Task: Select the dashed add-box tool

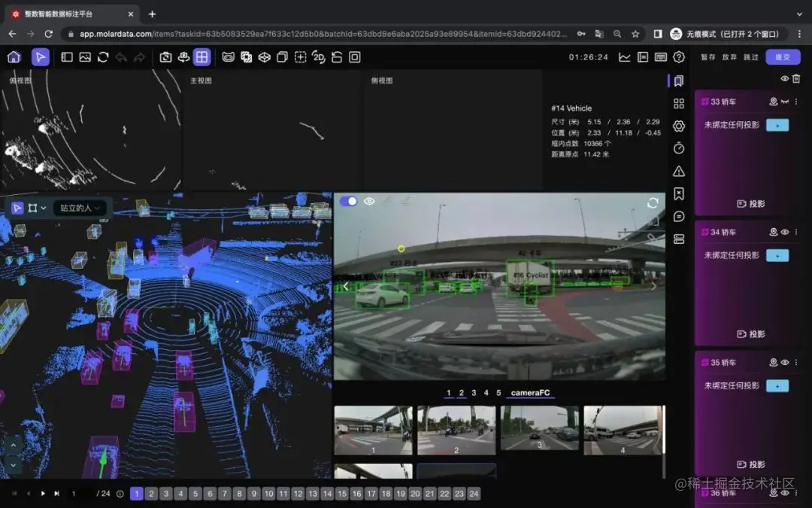Action: pyautogui.click(x=300, y=57)
